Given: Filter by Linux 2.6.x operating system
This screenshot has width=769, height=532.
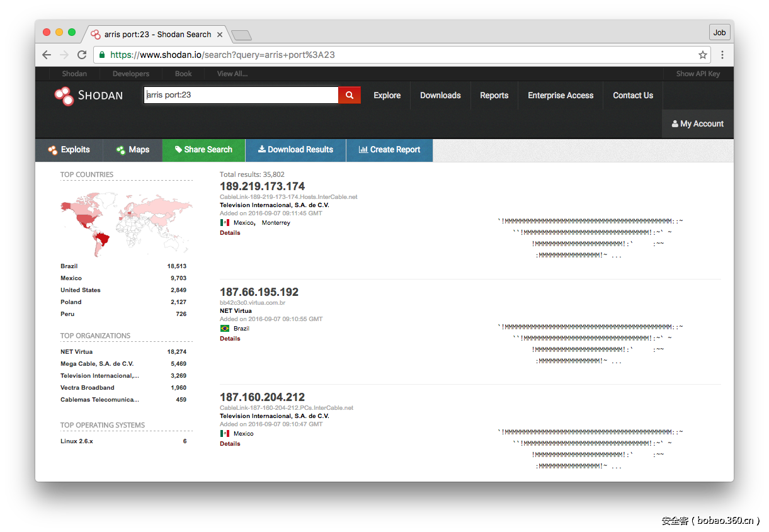Looking at the screenshot, I should point(77,441).
